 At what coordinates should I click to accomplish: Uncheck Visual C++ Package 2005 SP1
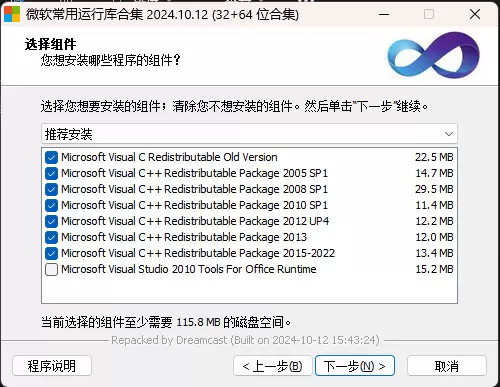coord(51,173)
